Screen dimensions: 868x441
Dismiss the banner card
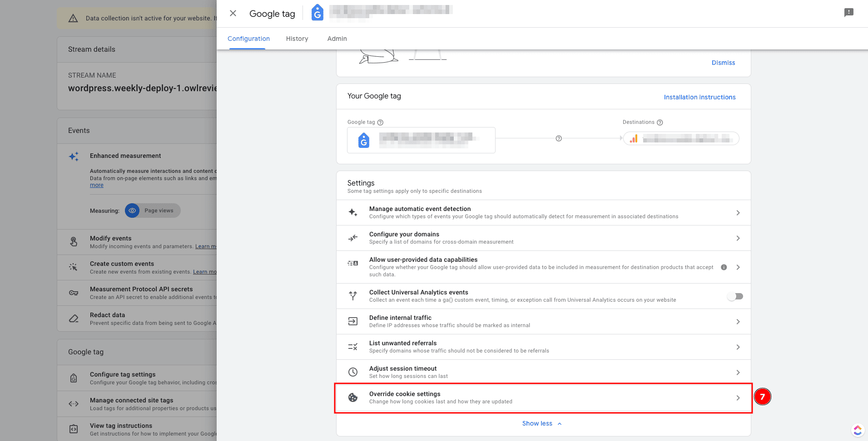(x=723, y=63)
